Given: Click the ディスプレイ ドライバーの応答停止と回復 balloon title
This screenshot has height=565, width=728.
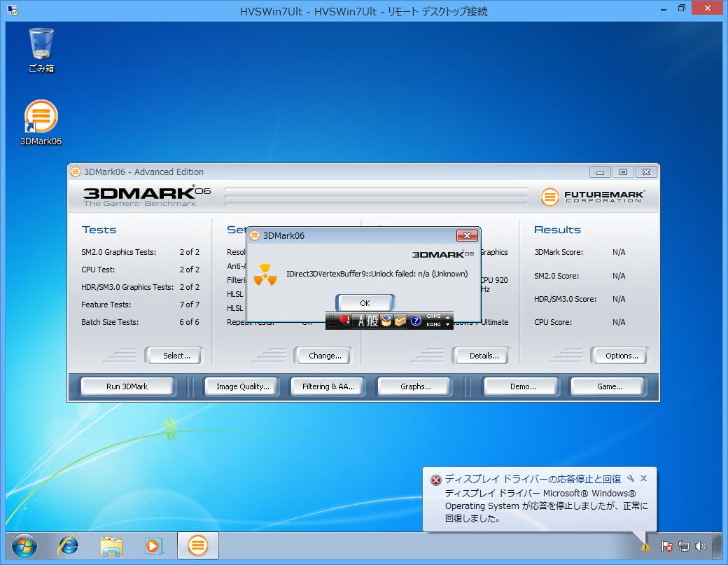Looking at the screenshot, I should tap(533, 479).
